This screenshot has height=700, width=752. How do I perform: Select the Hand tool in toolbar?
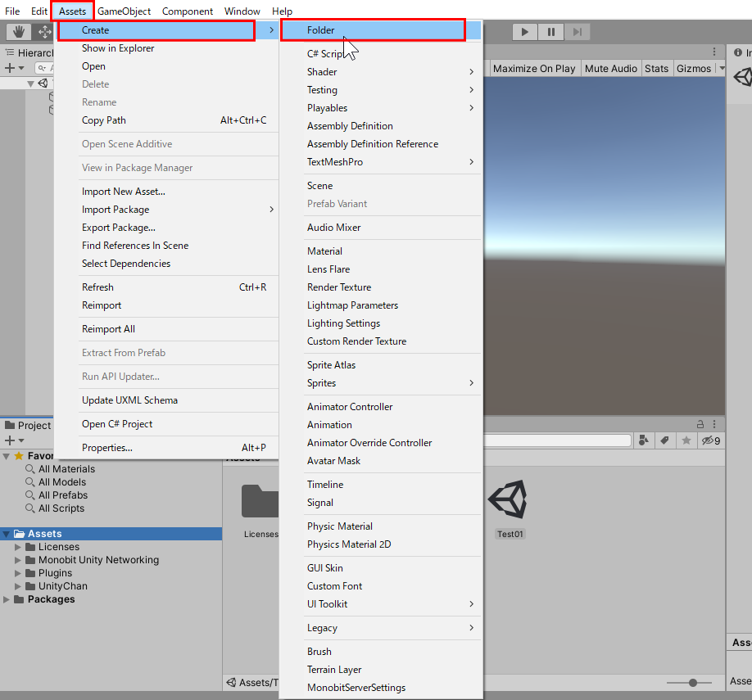click(19, 32)
